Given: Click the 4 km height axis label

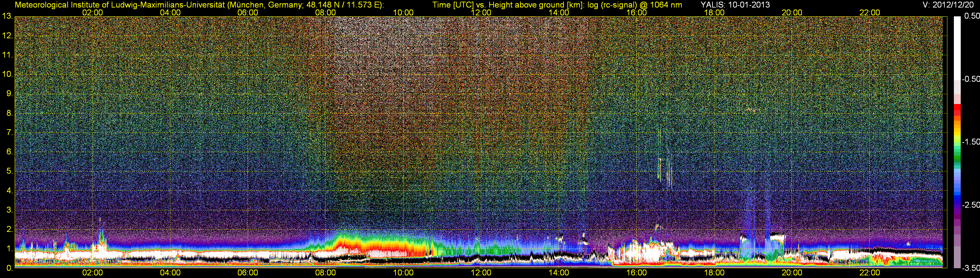Looking at the screenshot, I should point(9,190).
